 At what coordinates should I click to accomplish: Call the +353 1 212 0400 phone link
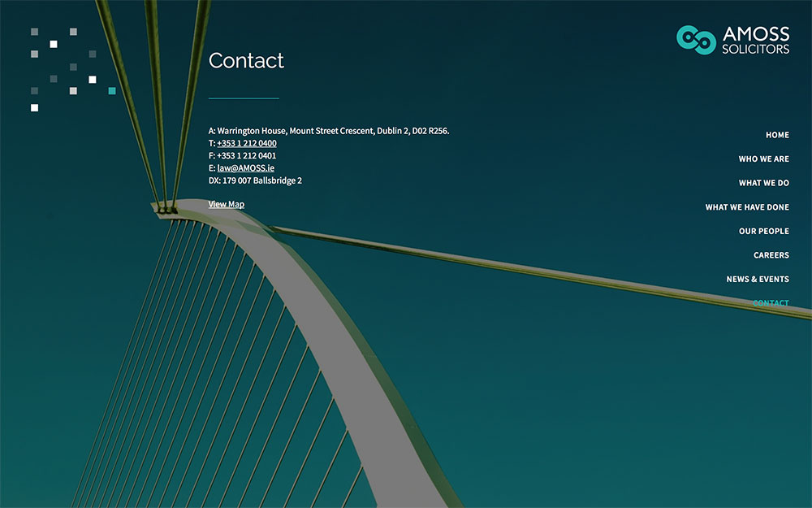coord(246,142)
